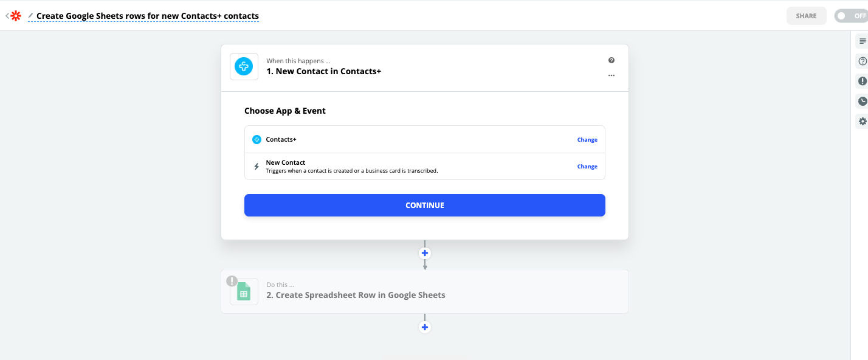This screenshot has width=868, height=360.
Task: Open the sidebar settings gear icon
Action: (x=863, y=122)
